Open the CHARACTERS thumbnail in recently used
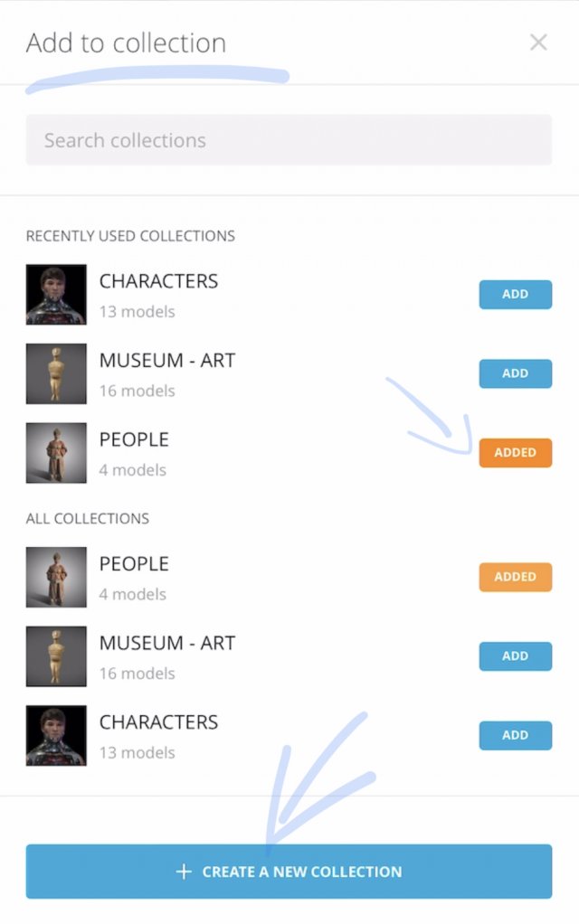 point(56,295)
